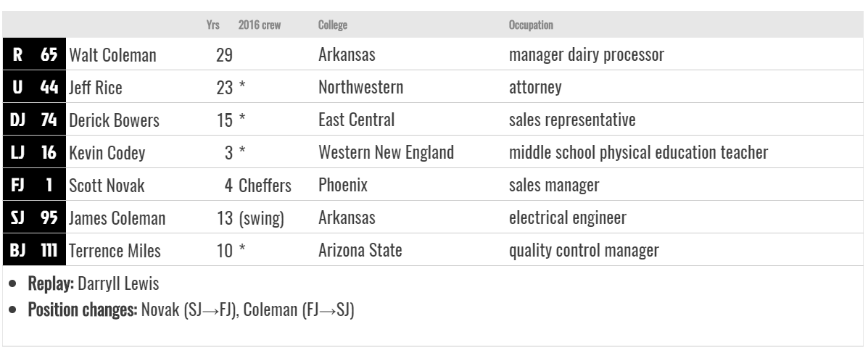This screenshot has width=868, height=353.
Task: Click the LJ 16 position badge
Action: (34, 152)
